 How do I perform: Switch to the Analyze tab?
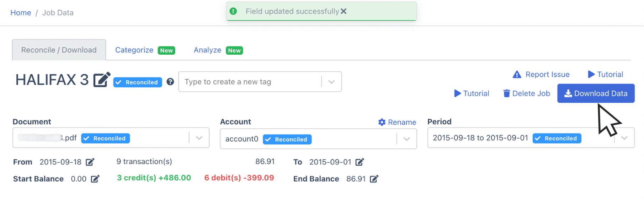207,50
